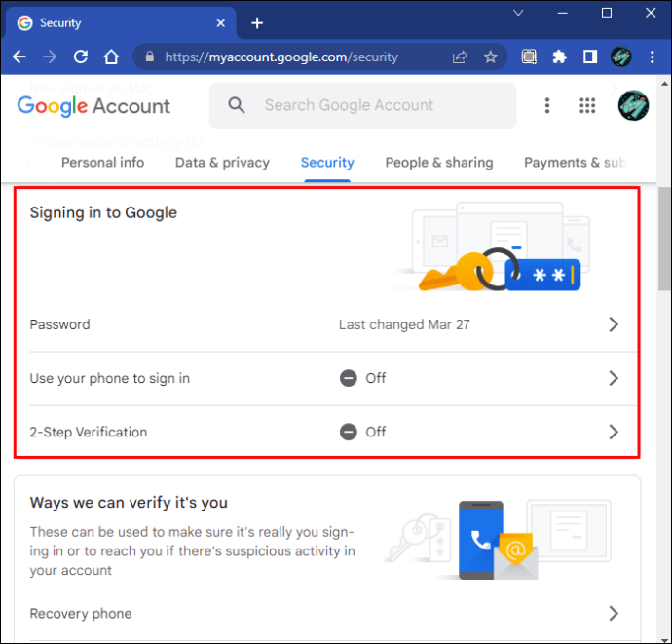
Task: Switch to the Data & privacy tab
Action: pos(222,163)
